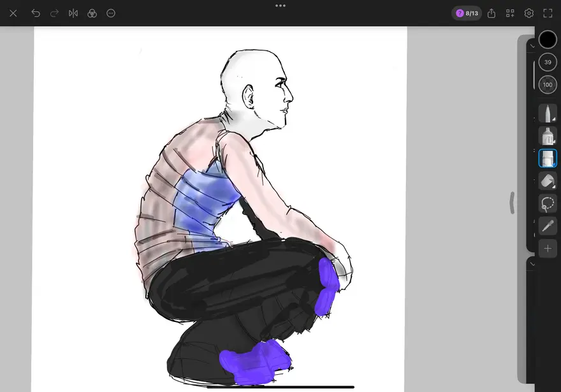Close the drawing with the X icon

(13, 13)
